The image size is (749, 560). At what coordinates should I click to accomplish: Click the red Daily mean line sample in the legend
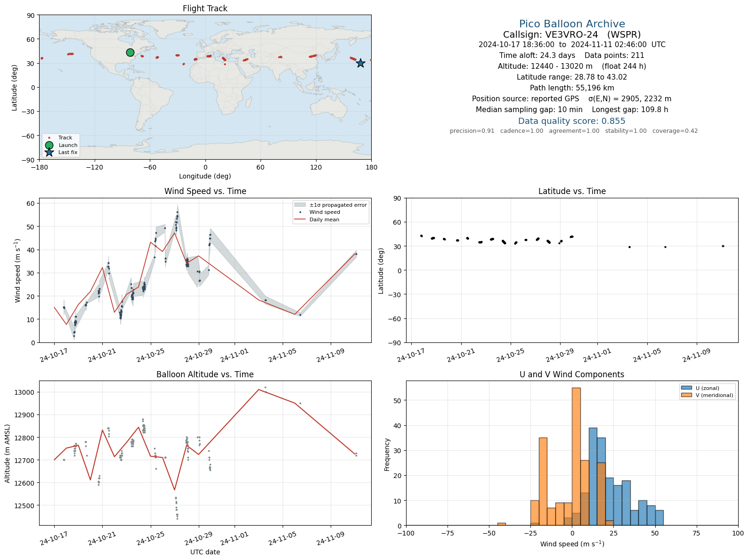click(x=300, y=219)
